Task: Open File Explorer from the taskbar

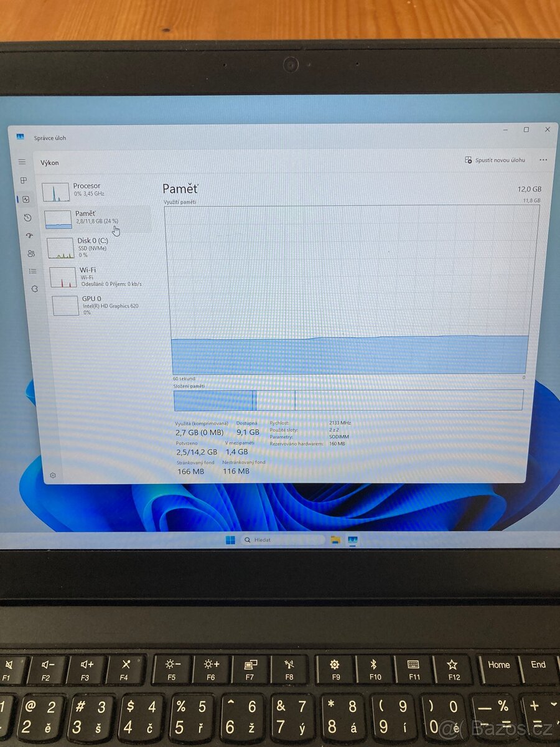Action: coord(335,540)
